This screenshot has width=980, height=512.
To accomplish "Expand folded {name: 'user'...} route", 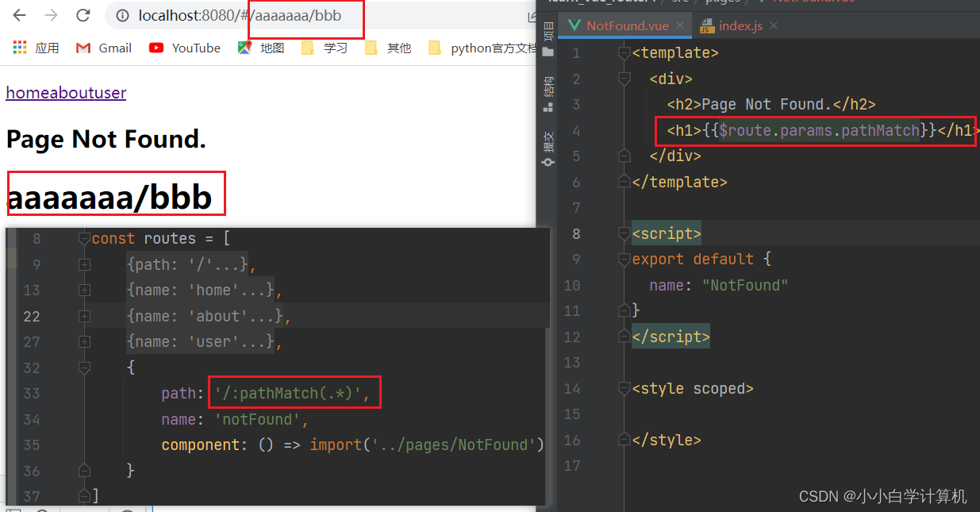I will [84, 341].
